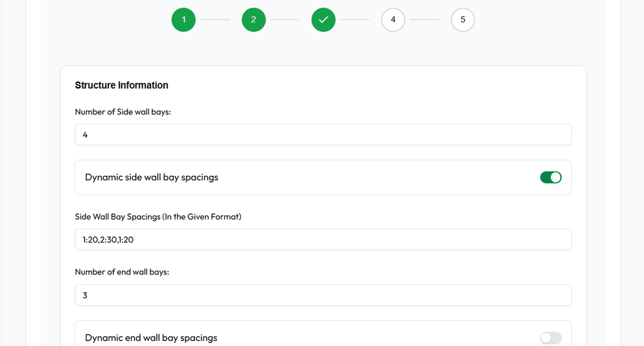Select the completed checkmark step icon
Screen dimensions: 644x346
pos(323,20)
